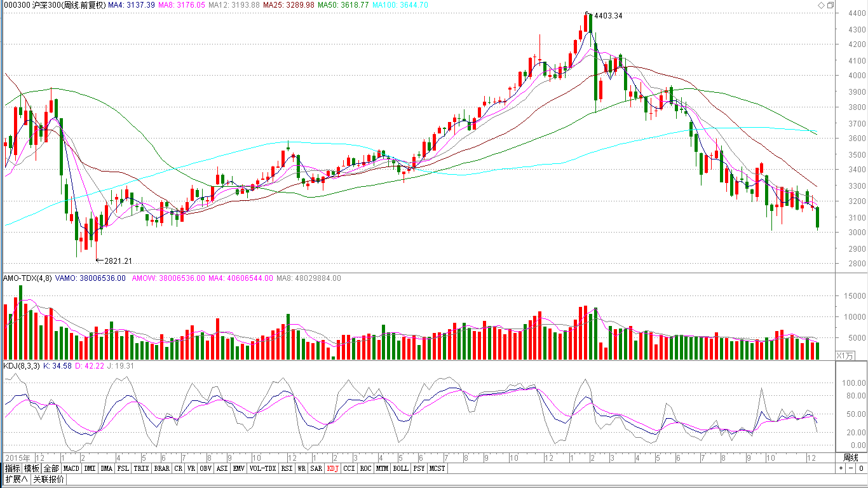This screenshot has height=488, width=868.
Task: Show the EMV indicator
Action: [x=238, y=468]
